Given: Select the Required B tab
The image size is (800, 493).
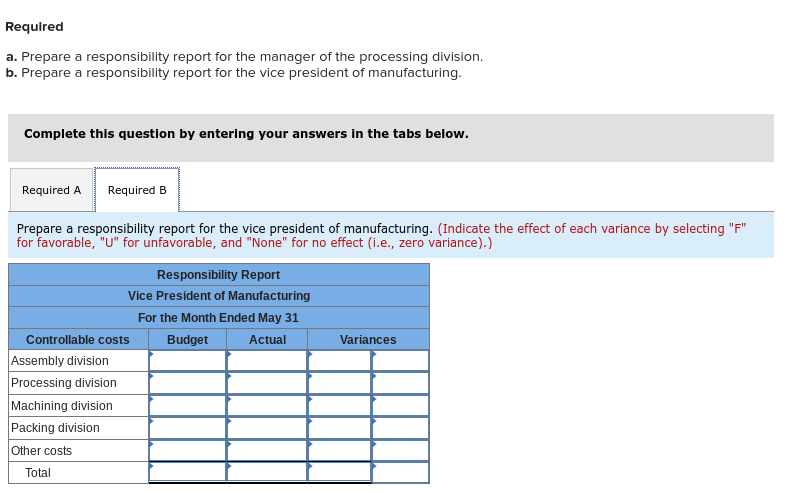Looking at the screenshot, I should point(137,190).
